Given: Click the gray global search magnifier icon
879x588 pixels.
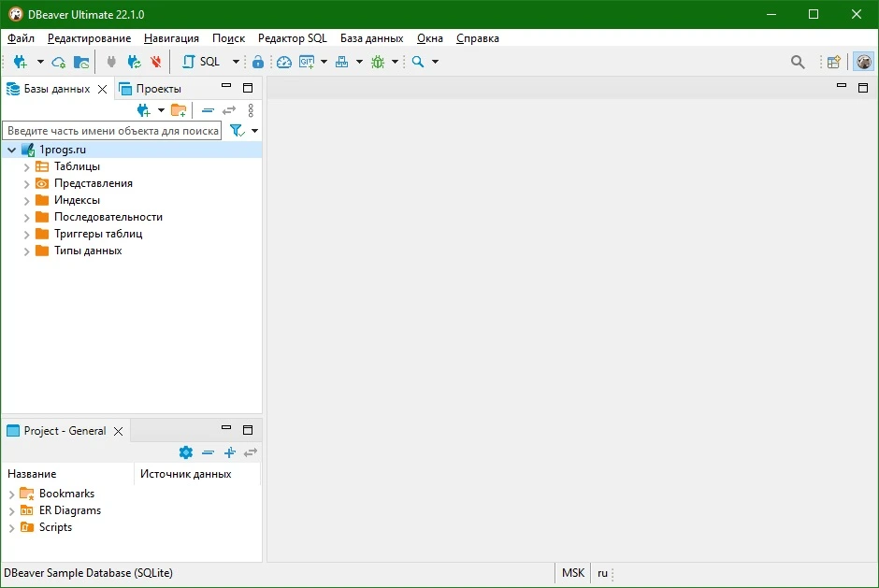Looking at the screenshot, I should coord(798,62).
